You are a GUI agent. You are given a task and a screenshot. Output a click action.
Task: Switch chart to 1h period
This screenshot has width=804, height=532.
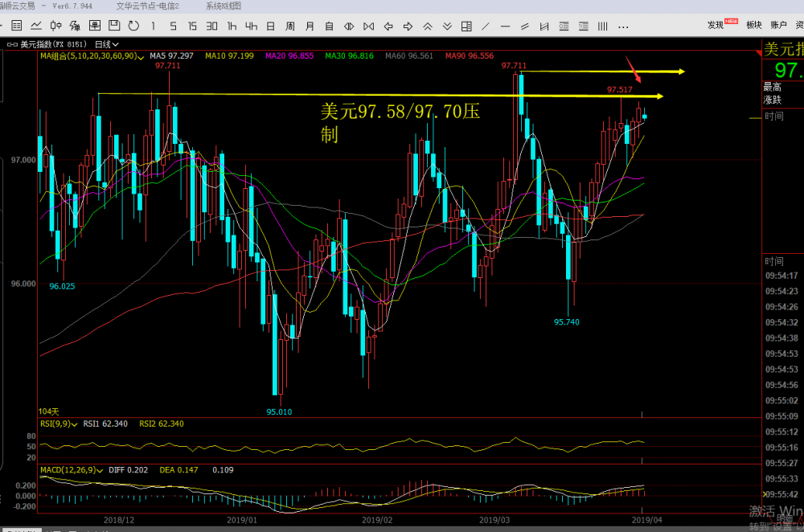[232, 26]
